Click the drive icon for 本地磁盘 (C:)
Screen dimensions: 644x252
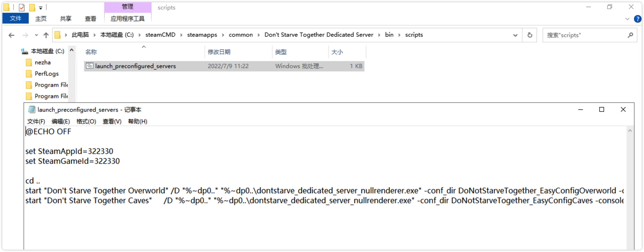click(x=24, y=51)
